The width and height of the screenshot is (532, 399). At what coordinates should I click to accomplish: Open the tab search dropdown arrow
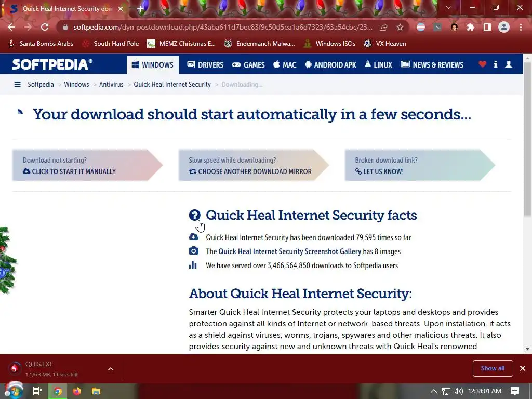coord(448,7)
